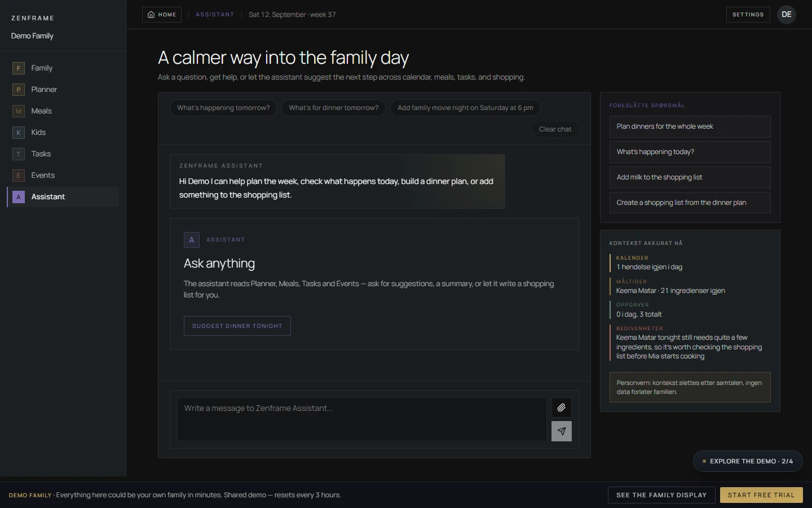This screenshot has width=812, height=508.
Task: Click the paperclip attachment icon
Action: [x=561, y=408]
